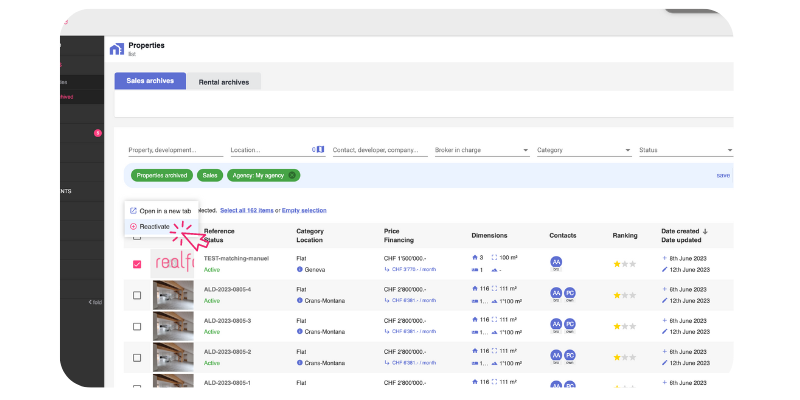Open the ALD-2023-0805-2 property thumbnail
This screenshot has height=400, width=800.
click(173, 357)
